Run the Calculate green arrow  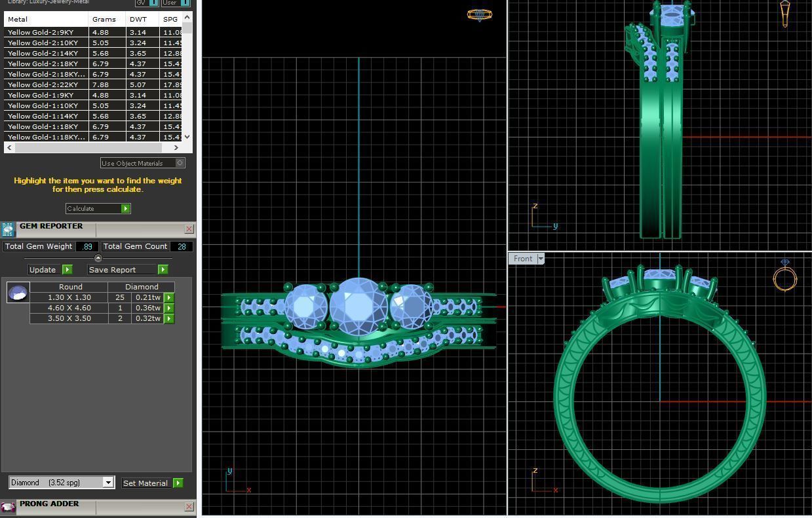[x=126, y=208]
